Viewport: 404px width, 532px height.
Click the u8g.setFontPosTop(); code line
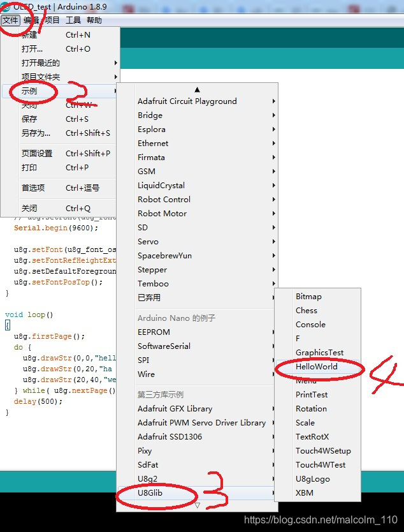[x=58, y=282]
